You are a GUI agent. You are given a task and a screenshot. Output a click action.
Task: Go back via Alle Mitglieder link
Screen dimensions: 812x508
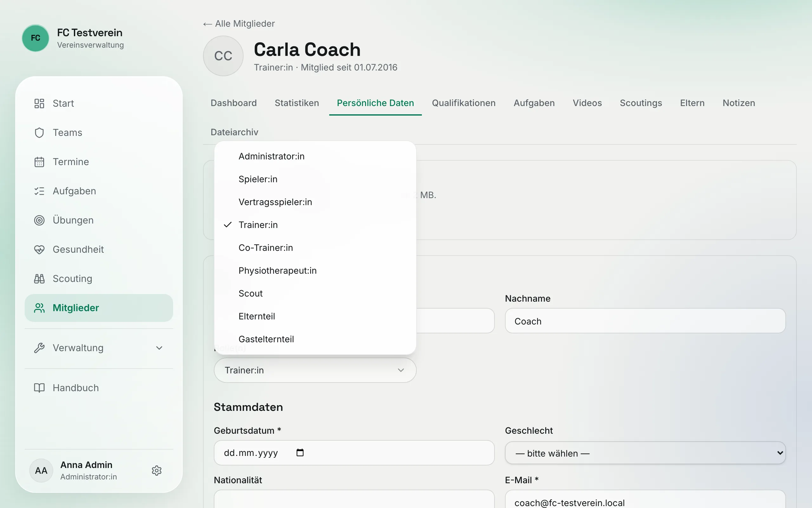pyautogui.click(x=239, y=24)
